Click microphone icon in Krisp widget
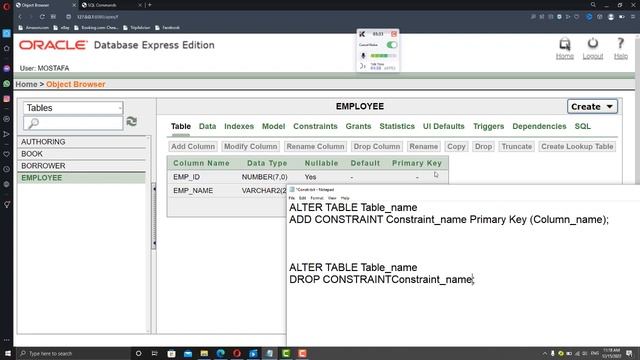This screenshot has width=640, height=360. (363, 56)
